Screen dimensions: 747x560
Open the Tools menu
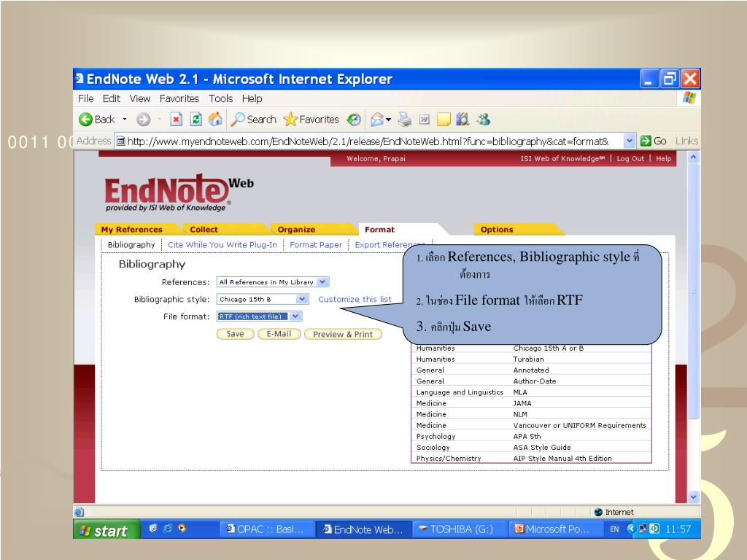click(220, 98)
